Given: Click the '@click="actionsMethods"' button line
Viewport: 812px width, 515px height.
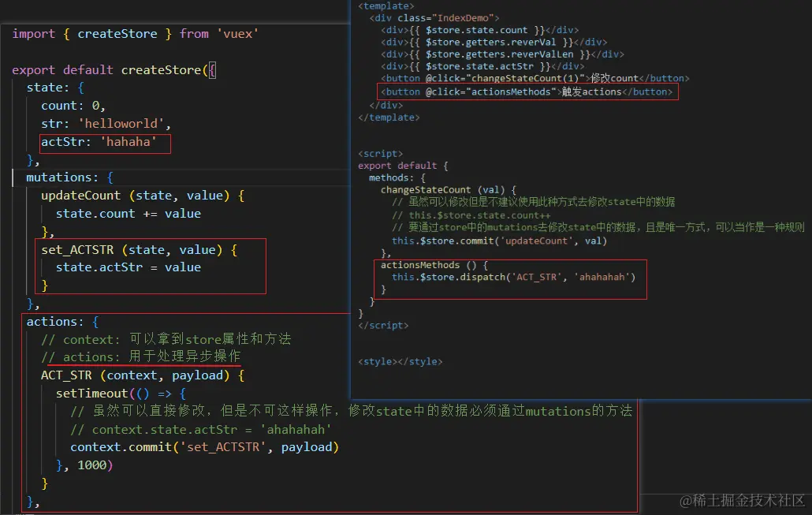Looking at the screenshot, I should pos(527,91).
